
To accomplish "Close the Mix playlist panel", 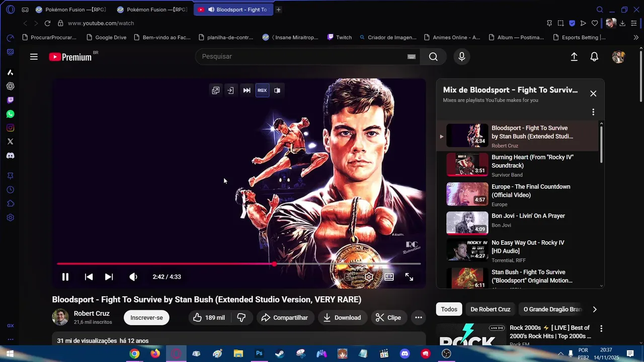I will pyautogui.click(x=593, y=94).
